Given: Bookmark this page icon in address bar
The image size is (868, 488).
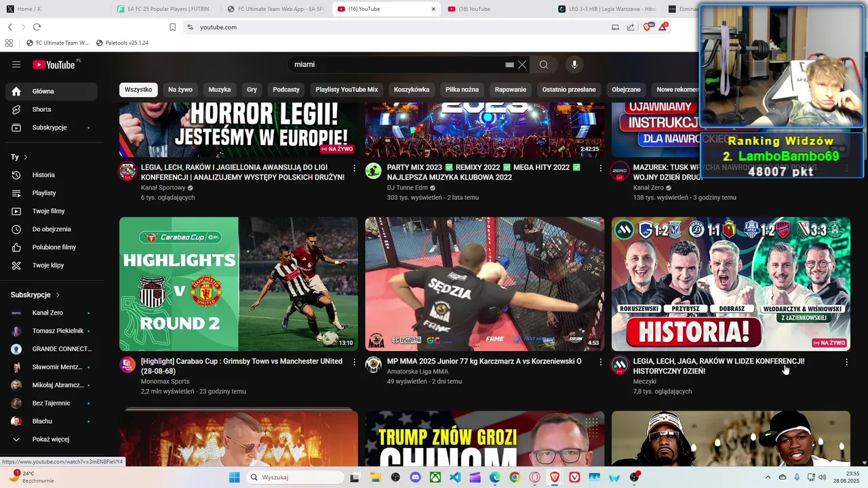Looking at the screenshot, I should click(172, 27).
